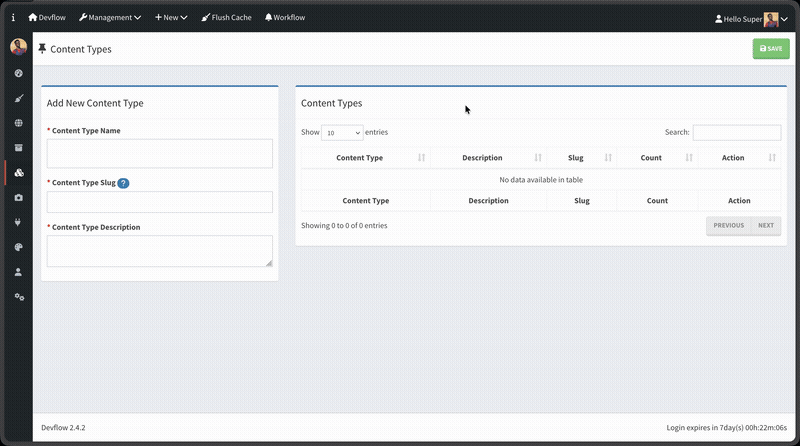The image size is (800, 446).
Task: Click the Login expires footer text
Action: (x=727, y=428)
